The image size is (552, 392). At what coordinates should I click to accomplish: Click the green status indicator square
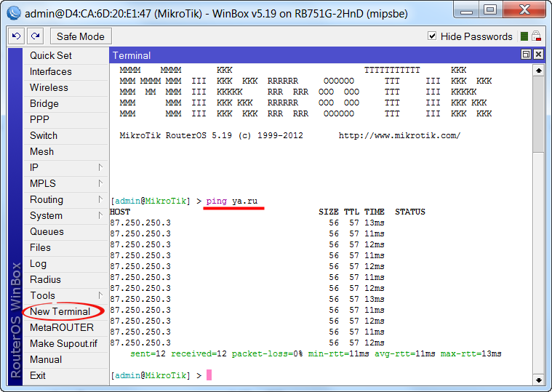(x=524, y=36)
